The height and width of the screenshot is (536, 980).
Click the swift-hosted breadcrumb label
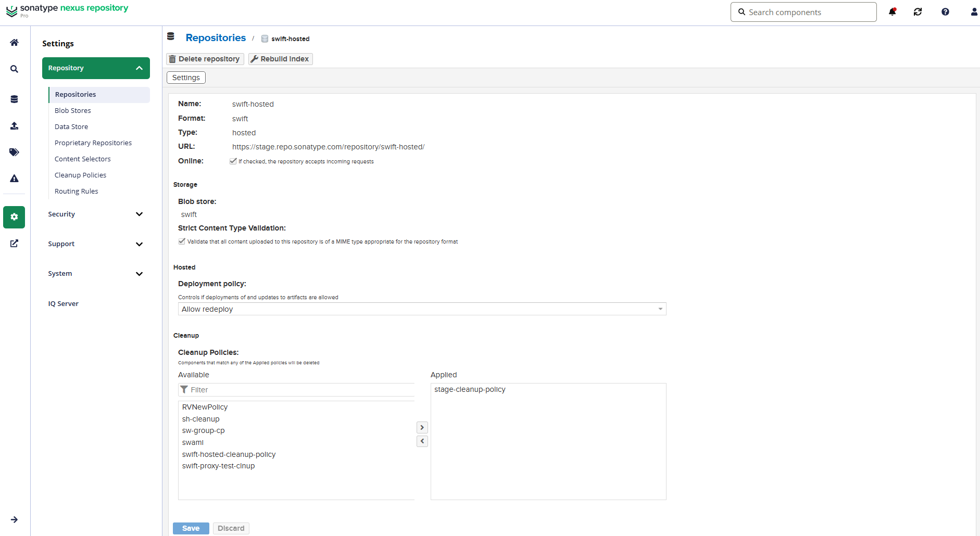click(x=290, y=39)
